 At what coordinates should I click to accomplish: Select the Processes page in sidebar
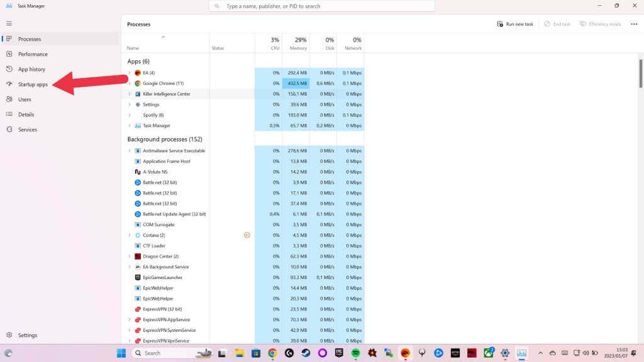(29, 39)
